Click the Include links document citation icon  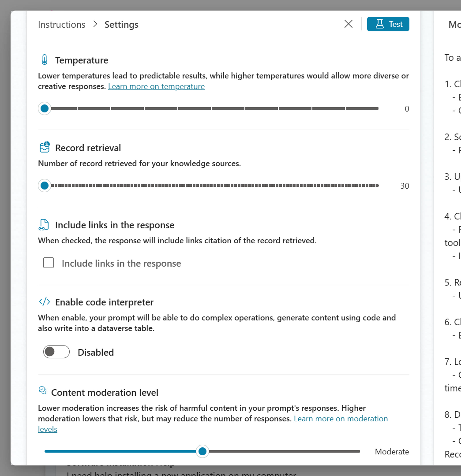click(43, 225)
